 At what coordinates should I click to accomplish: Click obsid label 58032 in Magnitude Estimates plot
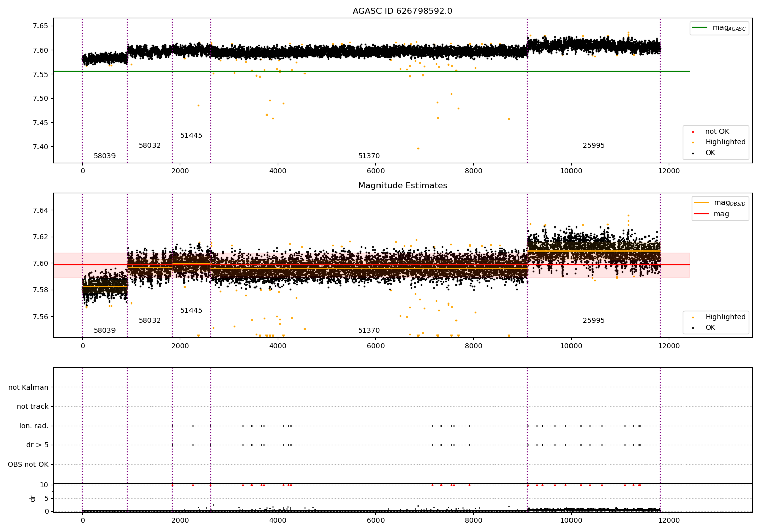[149, 321]
